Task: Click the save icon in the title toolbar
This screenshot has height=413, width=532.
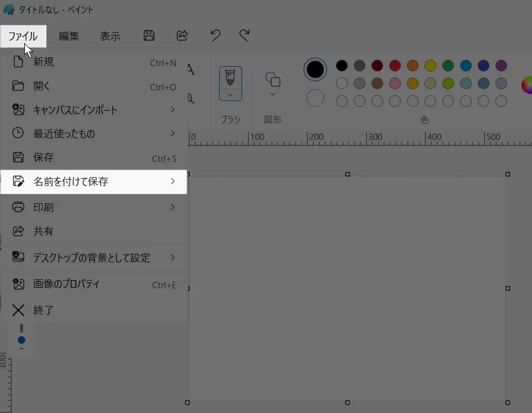Action: click(149, 35)
